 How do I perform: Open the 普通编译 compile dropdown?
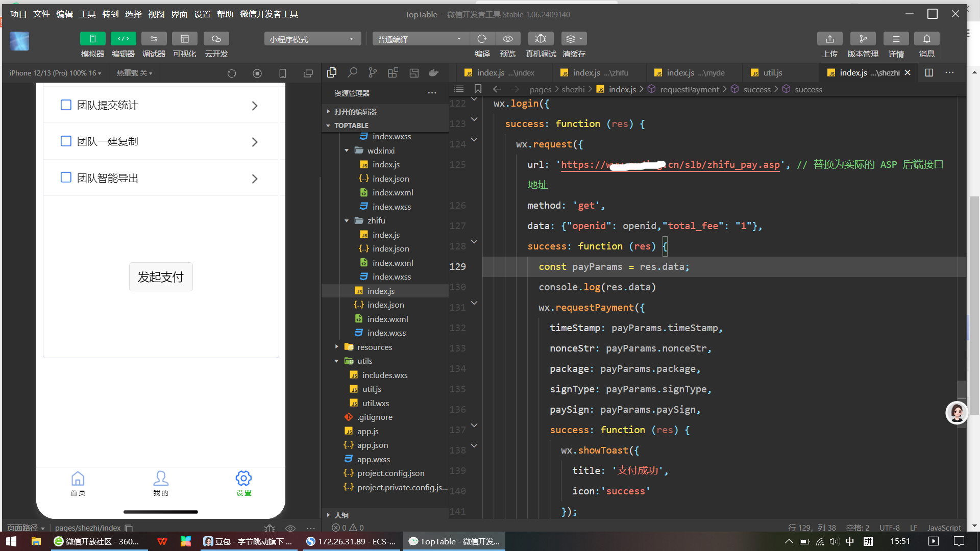[420, 39]
